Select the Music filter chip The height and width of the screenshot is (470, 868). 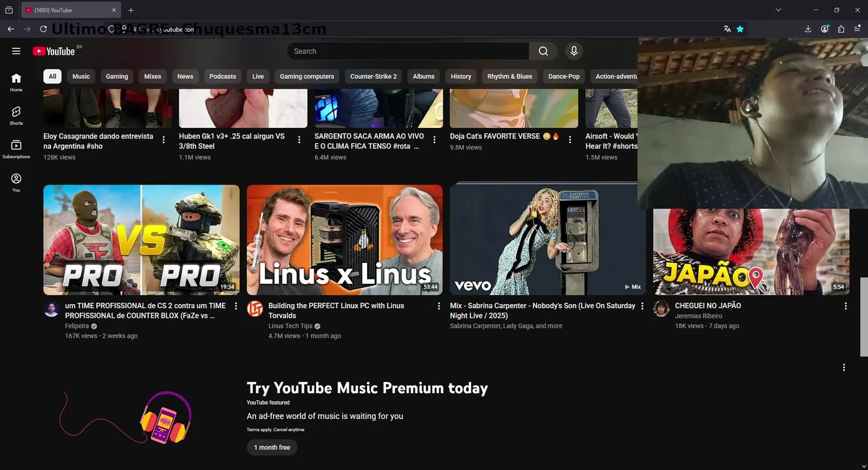pos(81,76)
